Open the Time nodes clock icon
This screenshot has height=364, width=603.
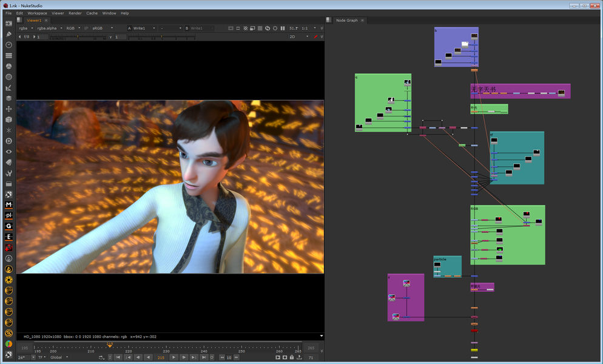[x=8, y=45]
